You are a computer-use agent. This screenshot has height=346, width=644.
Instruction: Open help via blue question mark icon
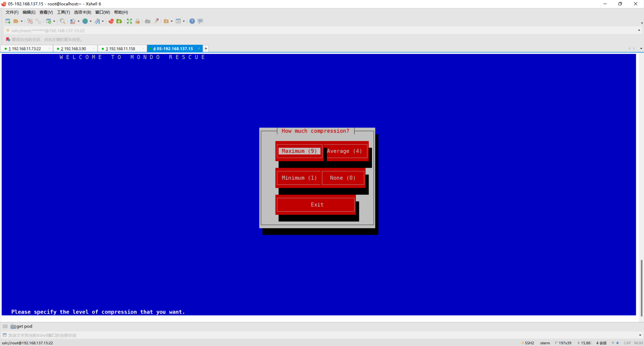click(x=192, y=21)
